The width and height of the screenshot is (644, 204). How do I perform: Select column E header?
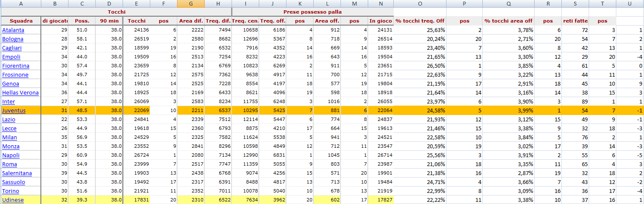[136, 3]
